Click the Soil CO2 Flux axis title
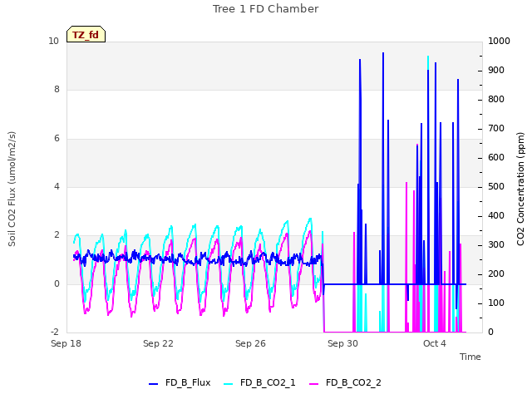532x399 pixels. point(12,189)
